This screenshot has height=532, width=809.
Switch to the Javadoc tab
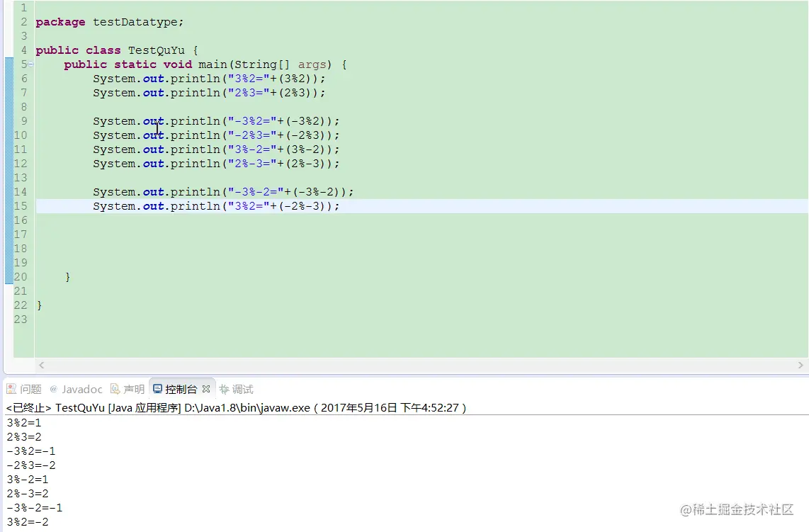pyautogui.click(x=76, y=389)
